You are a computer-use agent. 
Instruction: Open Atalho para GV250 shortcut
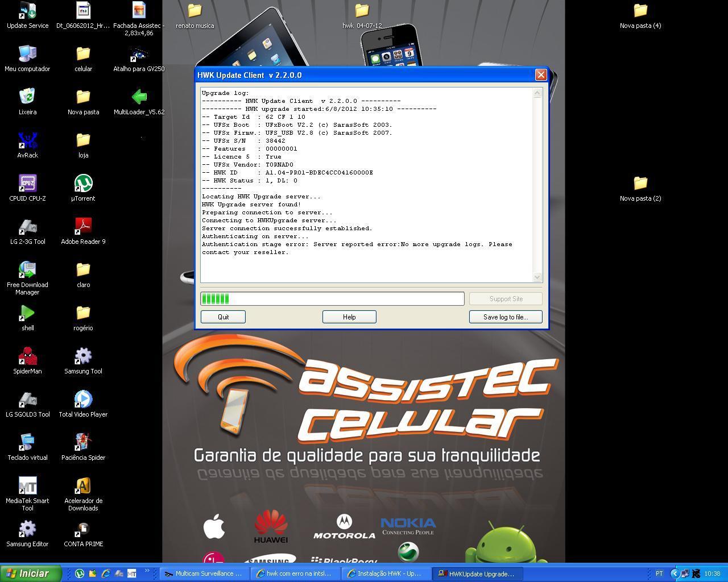tap(139, 59)
